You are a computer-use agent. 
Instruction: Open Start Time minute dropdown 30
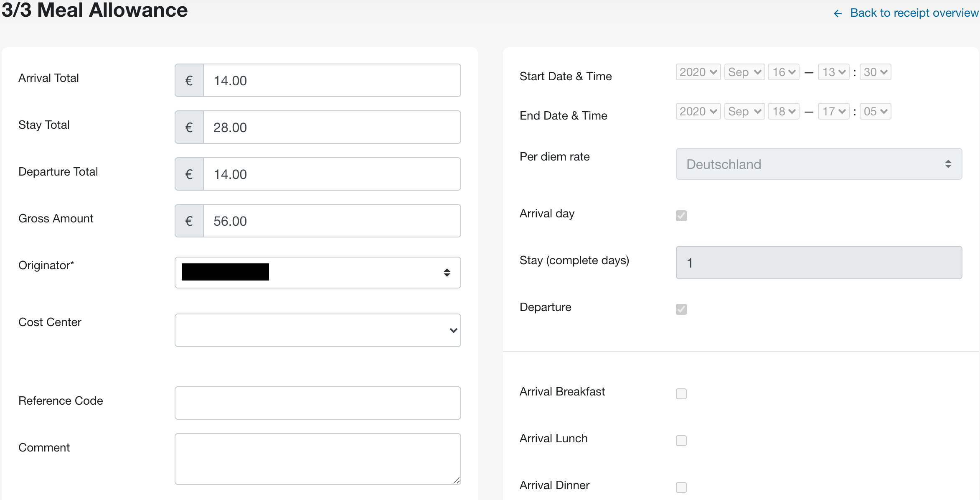pyautogui.click(x=876, y=72)
